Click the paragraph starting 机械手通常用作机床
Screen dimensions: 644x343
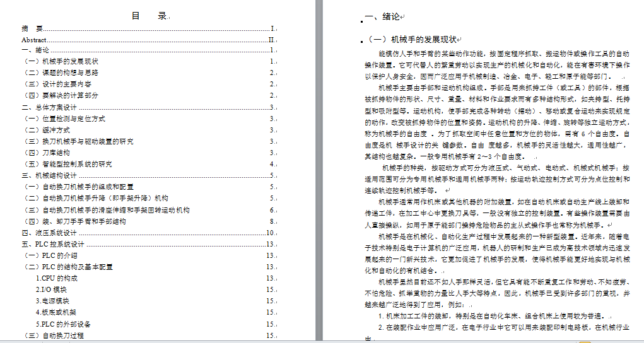coord(497,213)
